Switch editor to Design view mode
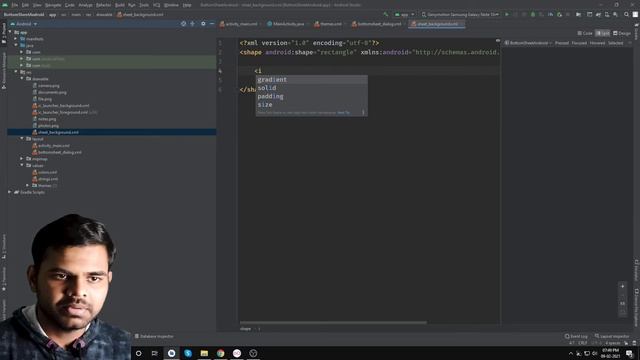 click(622, 33)
